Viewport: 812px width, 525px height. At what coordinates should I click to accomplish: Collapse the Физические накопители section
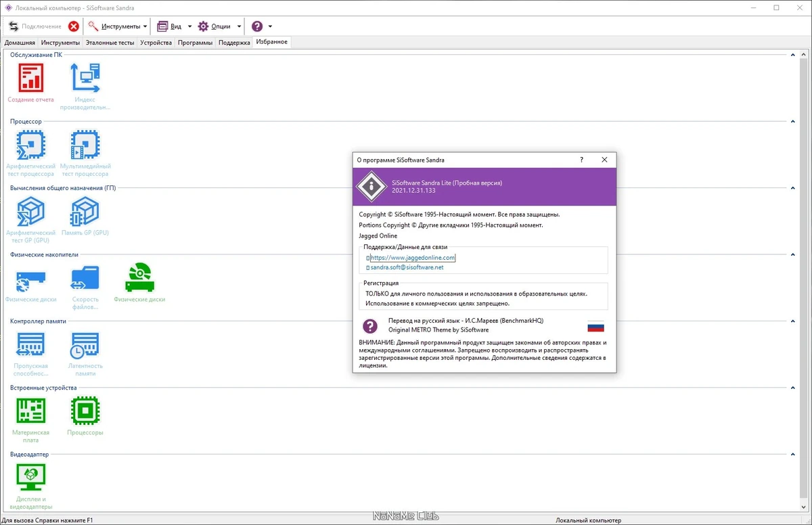click(x=792, y=255)
